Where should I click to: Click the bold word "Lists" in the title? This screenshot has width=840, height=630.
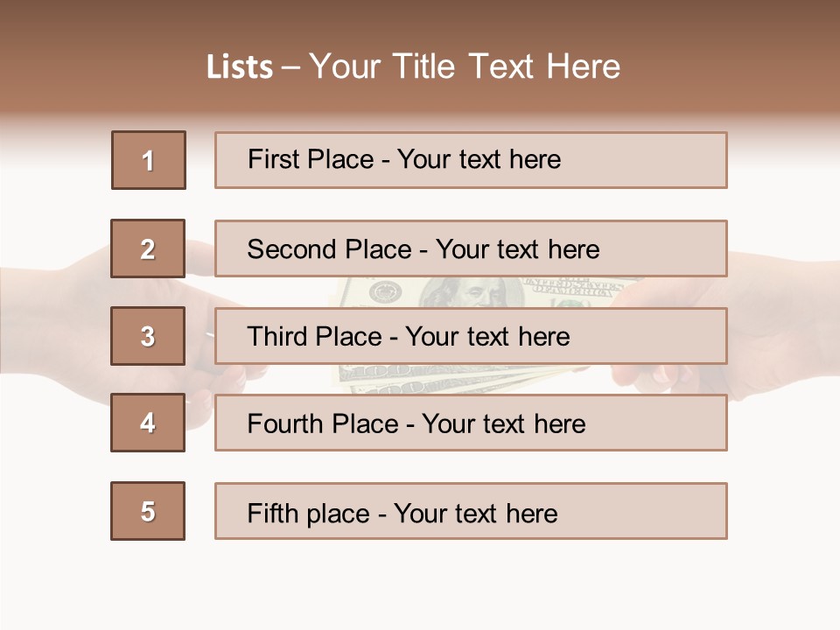(x=239, y=67)
